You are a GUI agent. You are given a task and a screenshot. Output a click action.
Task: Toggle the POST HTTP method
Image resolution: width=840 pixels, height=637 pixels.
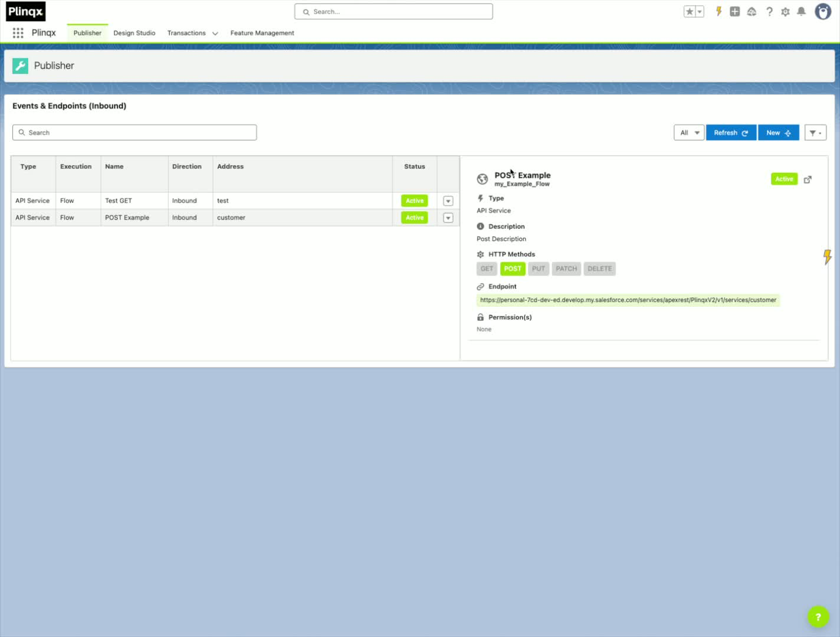(x=513, y=269)
